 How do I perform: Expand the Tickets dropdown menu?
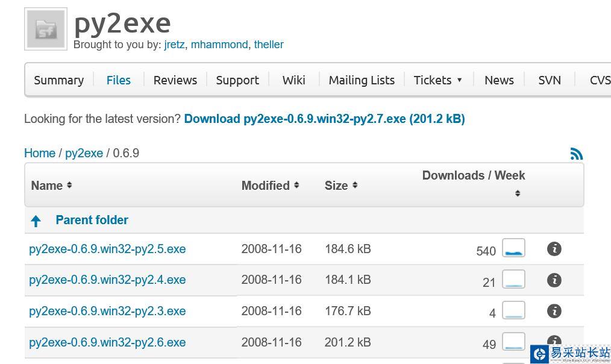tap(437, 80)
